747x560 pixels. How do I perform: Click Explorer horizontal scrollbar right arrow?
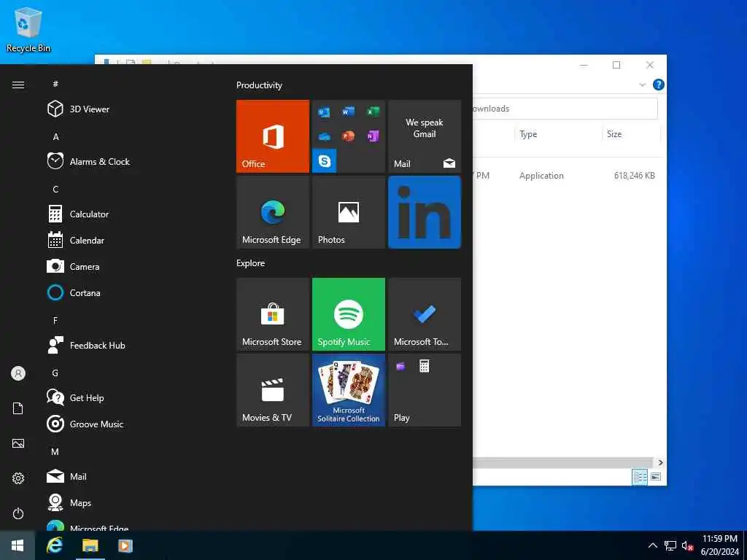[x=660, y=462]
